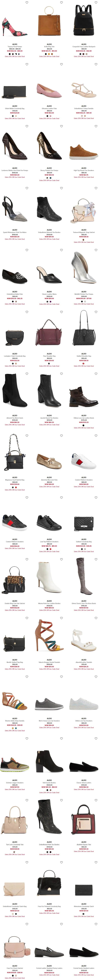Add Ardla Ring Tote to wishlist heart

pyautogui.click(x=61, y=3)
